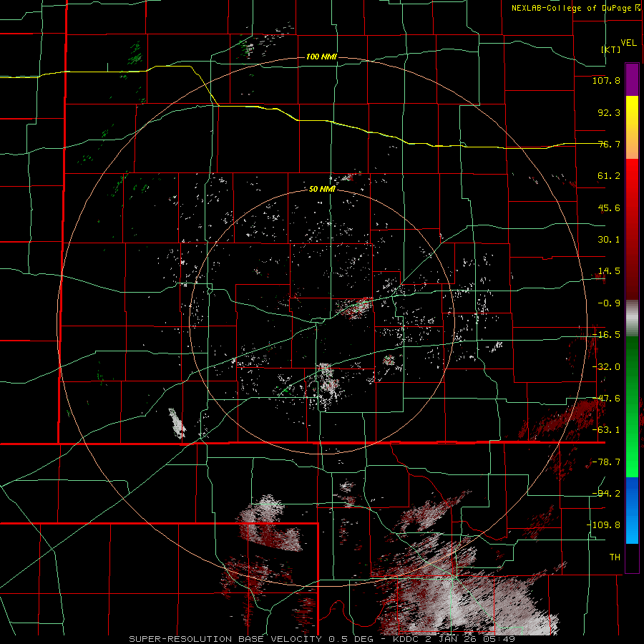Select the 30.1 velocity scale value
Screen dimensions: 644x644
click(609, 240)
